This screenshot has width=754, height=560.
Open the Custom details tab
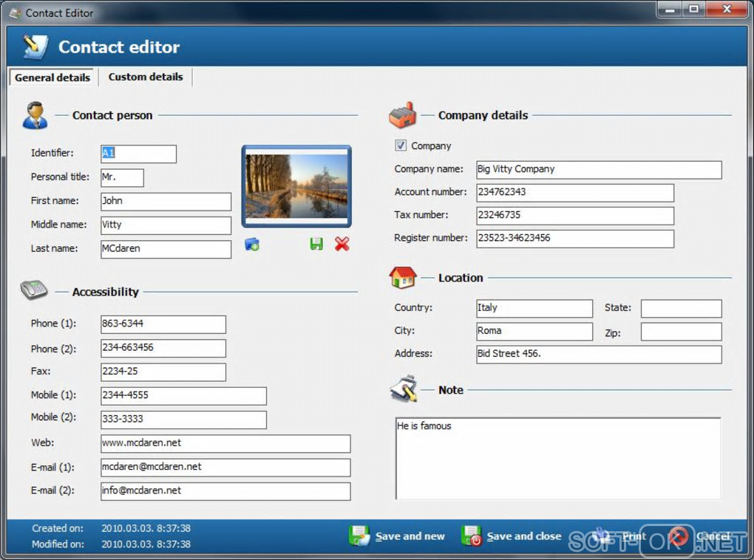click(145, 77)
